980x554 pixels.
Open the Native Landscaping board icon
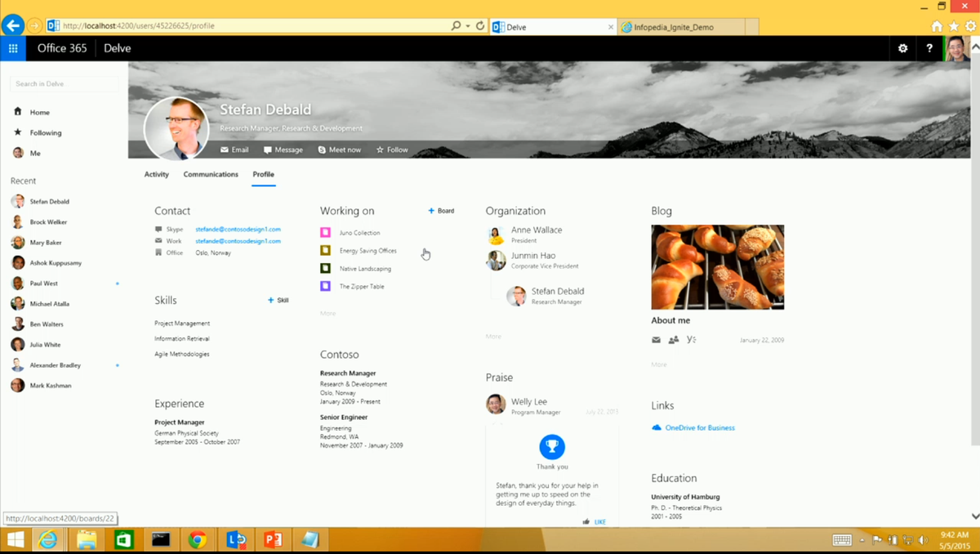point(325,268)
